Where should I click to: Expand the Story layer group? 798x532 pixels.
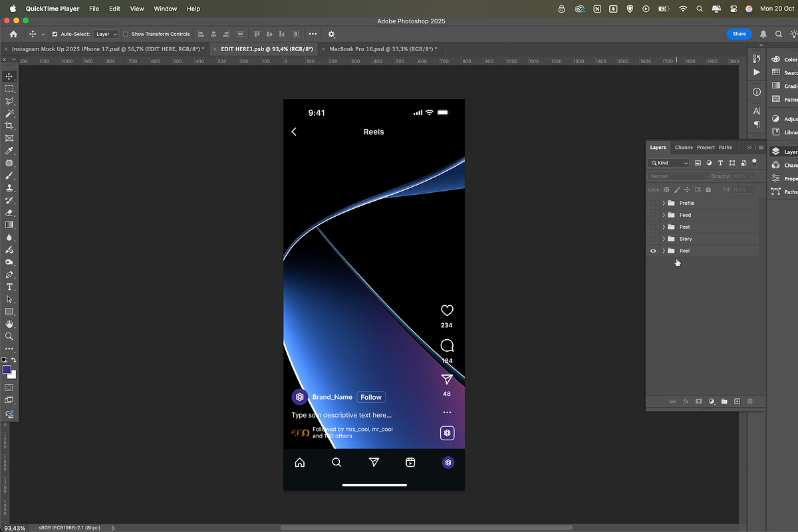pyautogui.click(x=663, y=239)
